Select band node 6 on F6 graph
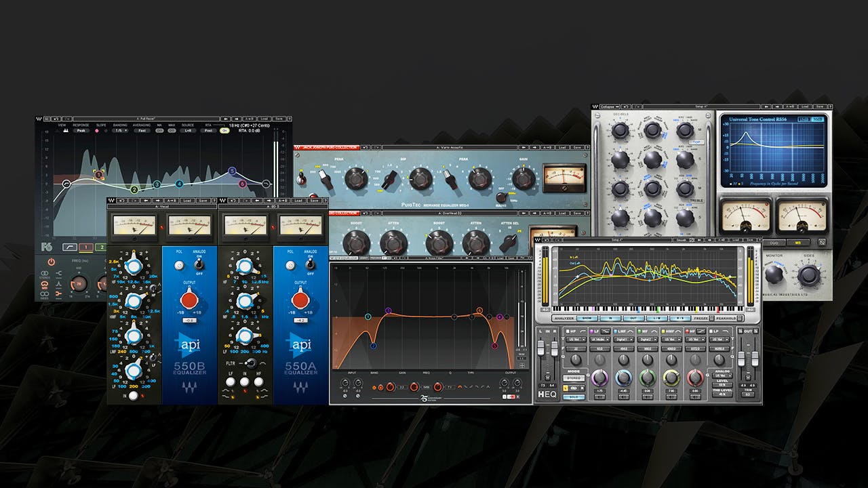This screenshot has height=488, width=868. tap(242, 184)
